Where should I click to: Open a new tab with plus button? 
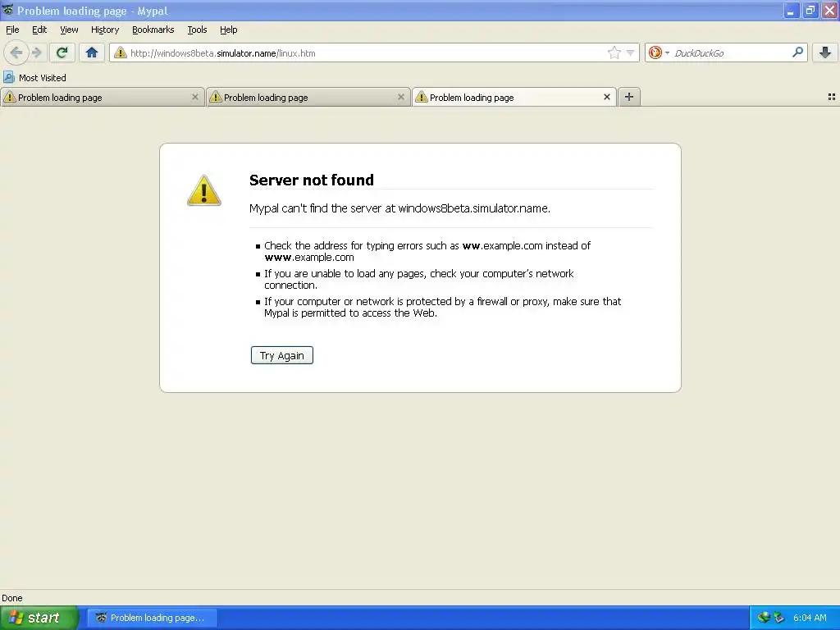(629, 97)
